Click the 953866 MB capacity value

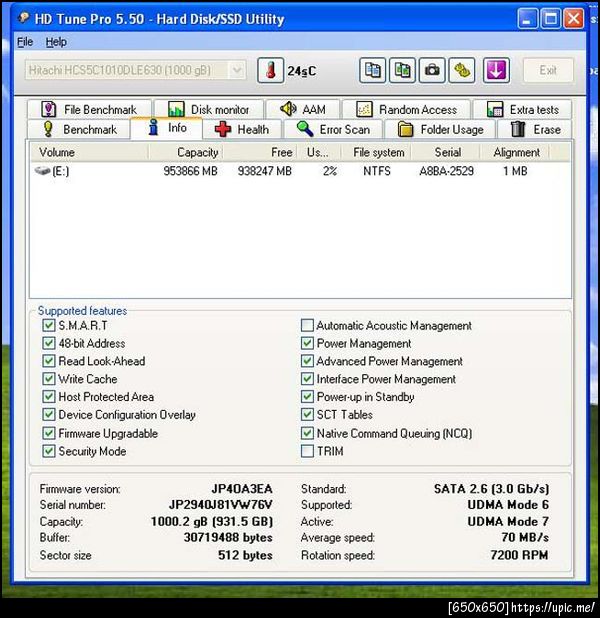tap(190, 171)
